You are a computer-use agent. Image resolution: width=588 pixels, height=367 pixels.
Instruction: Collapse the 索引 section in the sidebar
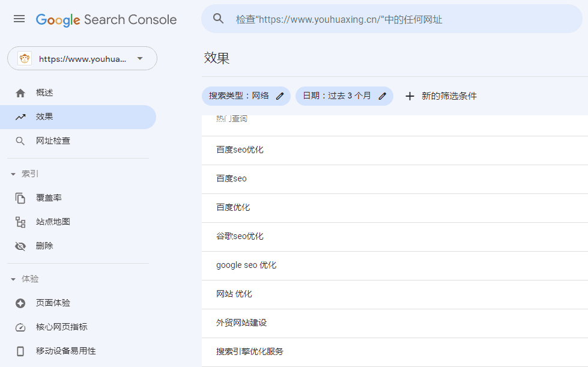coord(13,173)
